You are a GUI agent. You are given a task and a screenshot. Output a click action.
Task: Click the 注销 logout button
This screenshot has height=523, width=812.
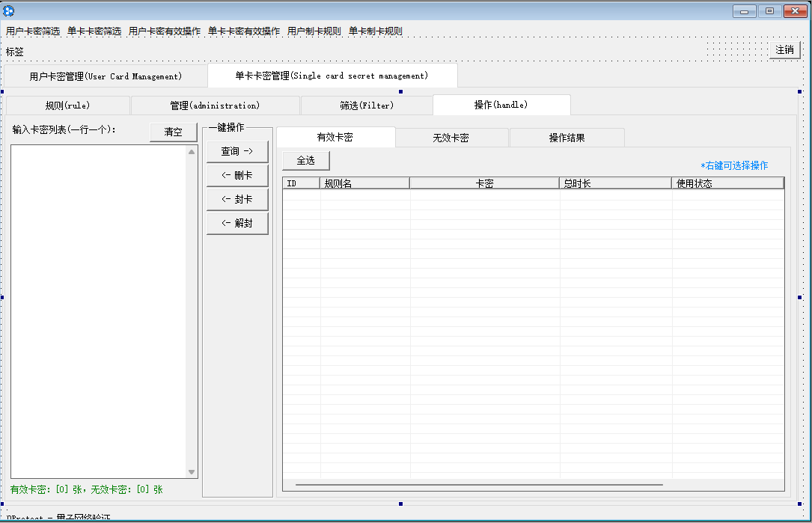[x=784, y=50]
